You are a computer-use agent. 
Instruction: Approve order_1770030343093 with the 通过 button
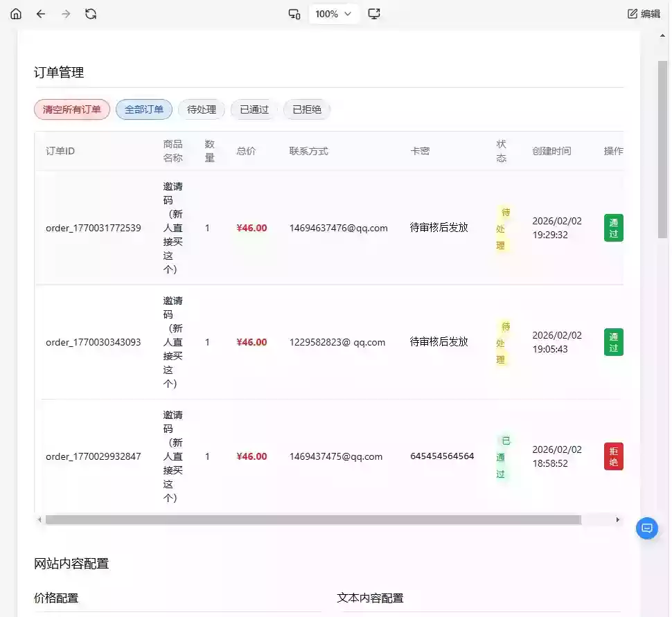pos(612,341)
